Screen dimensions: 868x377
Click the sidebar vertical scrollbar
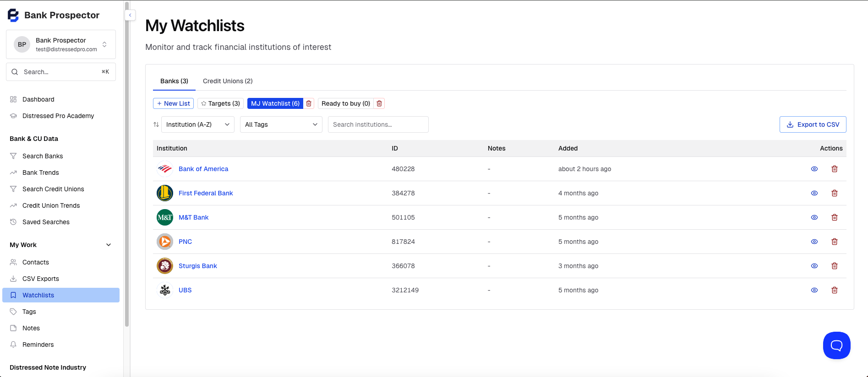point(127,165)
